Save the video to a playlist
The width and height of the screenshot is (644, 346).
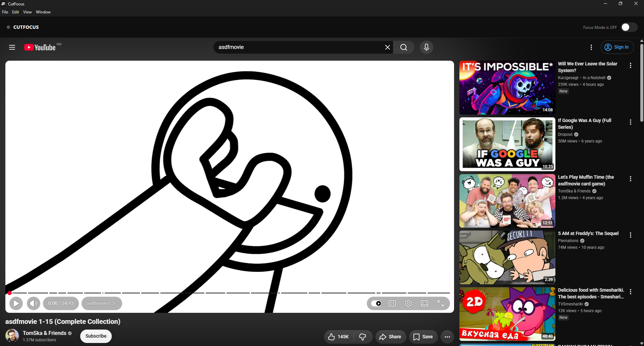pos(423,337)
